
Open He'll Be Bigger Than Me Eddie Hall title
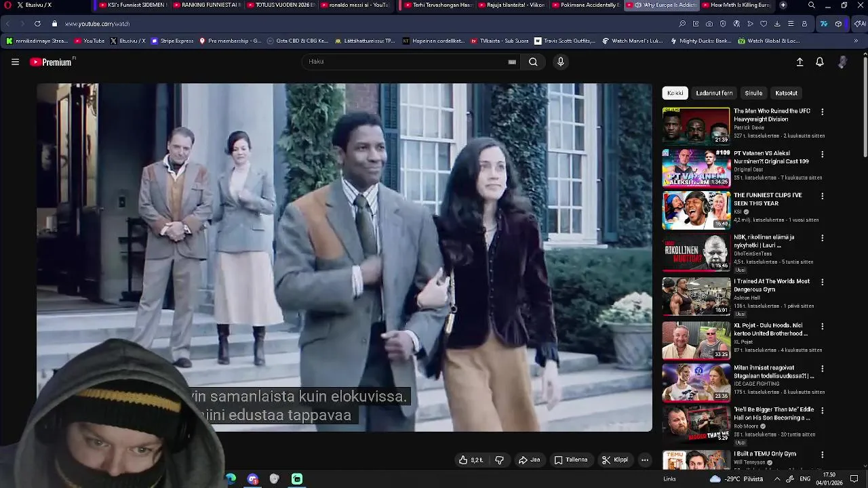(774, 414)
